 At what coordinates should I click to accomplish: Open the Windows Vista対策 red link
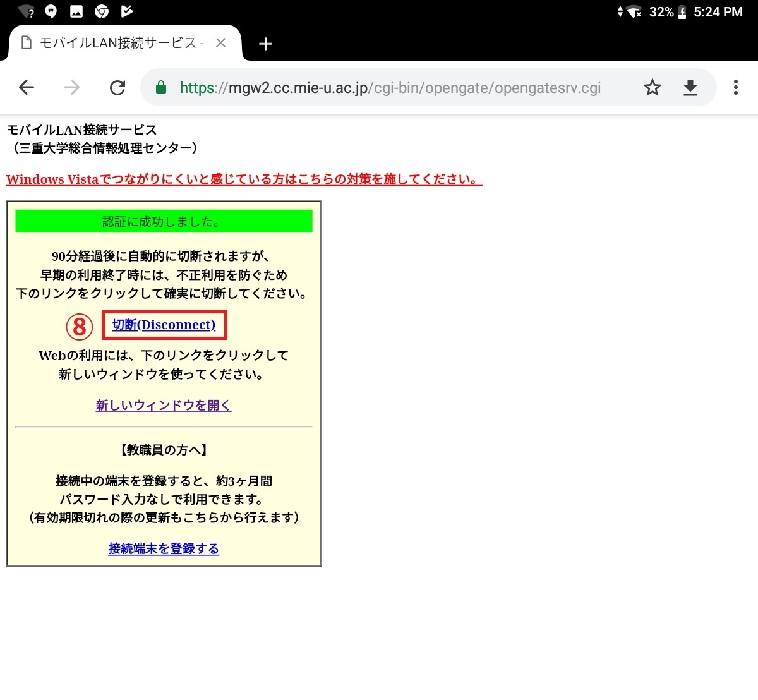(244, 179)
